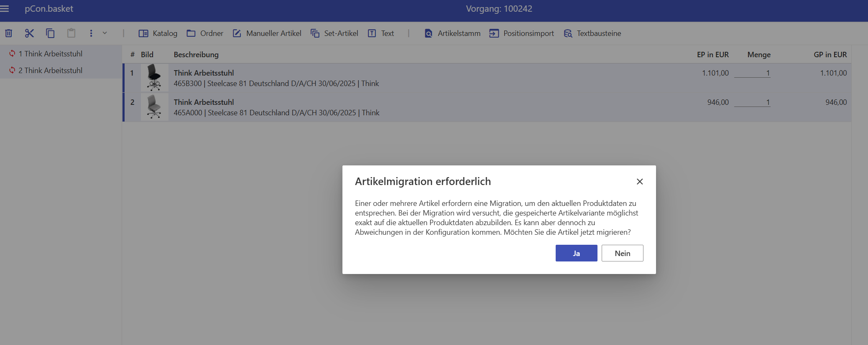Click unit price 1.101,00 in row 1
This screenshot has height=345, width=868.
(715, 73)
